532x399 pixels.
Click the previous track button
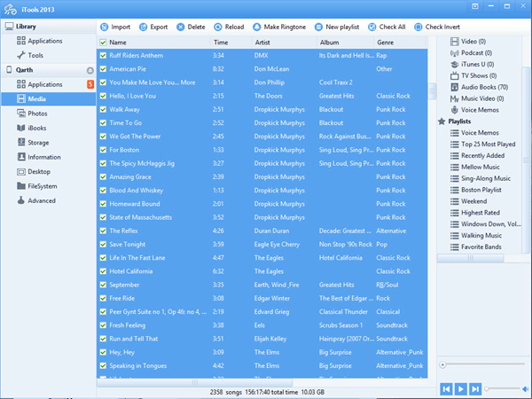click(446, 389)
